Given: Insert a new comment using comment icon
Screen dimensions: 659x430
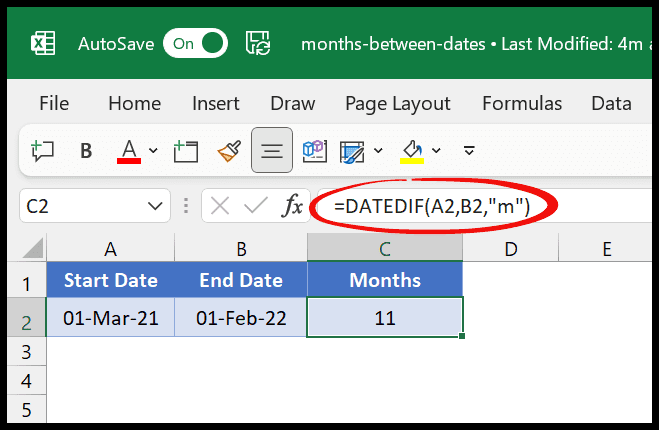Looking at the screenshot, I should click(42, 150).
